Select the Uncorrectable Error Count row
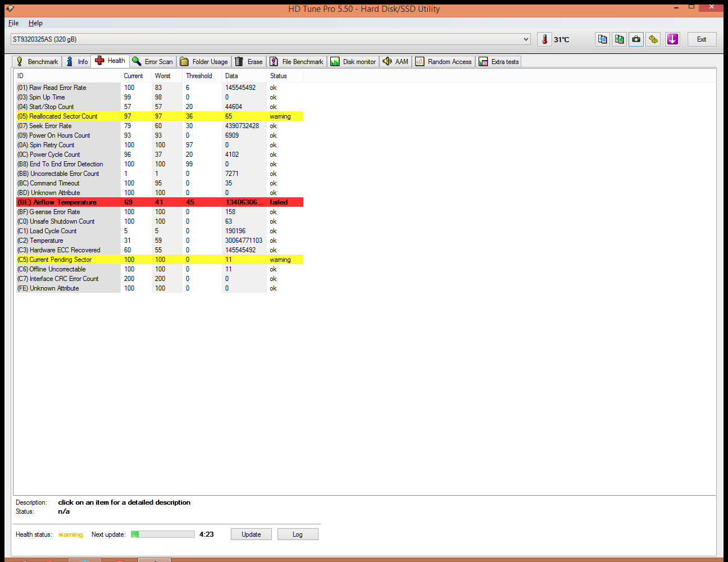The height and width of the screenshot is (562, 728). tap(160, 174)
